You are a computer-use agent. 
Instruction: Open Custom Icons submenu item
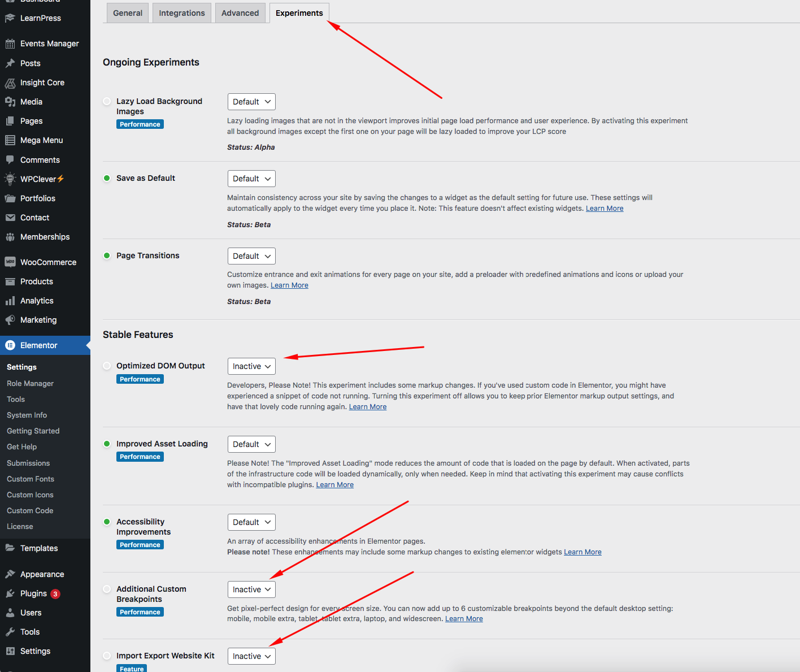[30, 495]
